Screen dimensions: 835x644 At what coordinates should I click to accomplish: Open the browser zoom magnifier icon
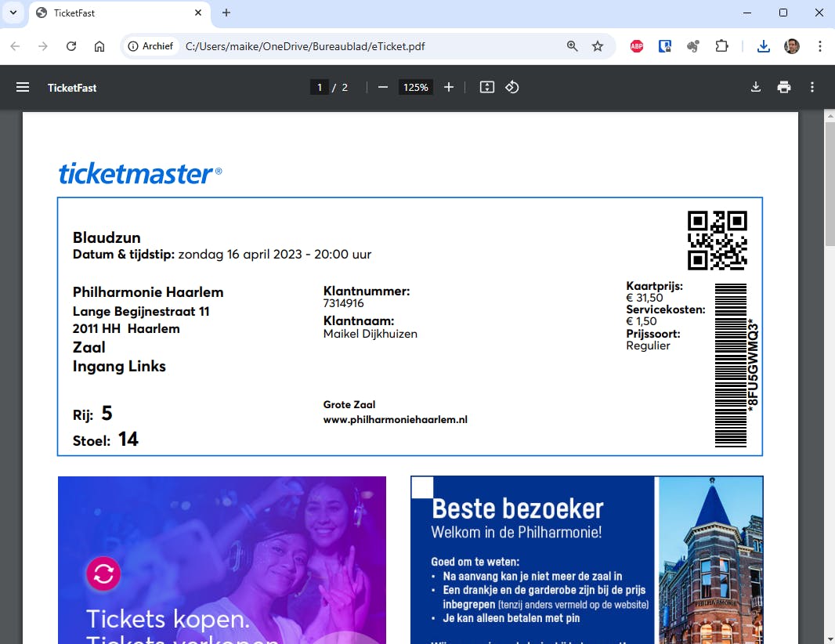[x=572, y=46]
